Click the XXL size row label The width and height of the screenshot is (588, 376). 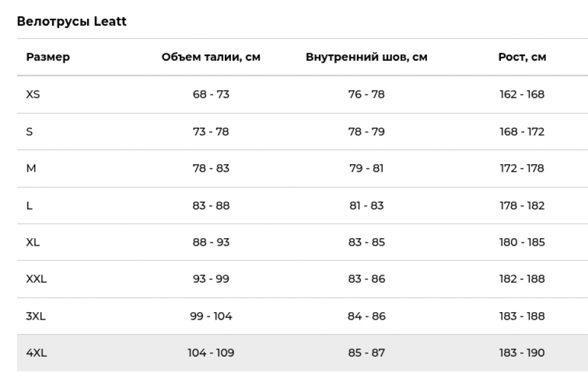pyautogui.click(x=36, y=279)
